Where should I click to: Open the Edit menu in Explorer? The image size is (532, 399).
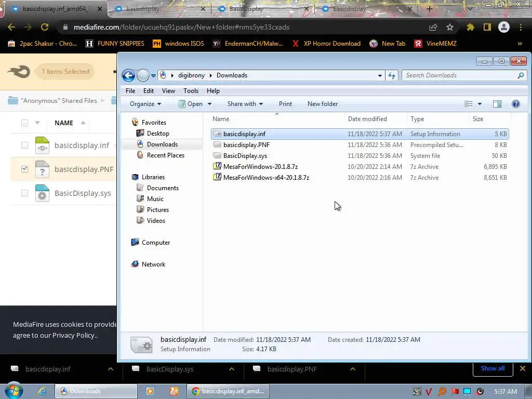pyautogui.click(x=148, y=90)
